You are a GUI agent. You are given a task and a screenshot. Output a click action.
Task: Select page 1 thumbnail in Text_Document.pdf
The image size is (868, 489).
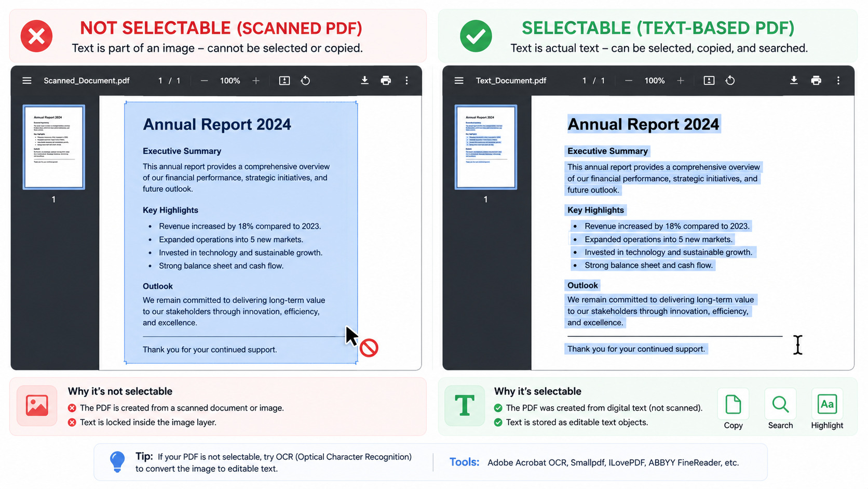click(x=485, y=147)
